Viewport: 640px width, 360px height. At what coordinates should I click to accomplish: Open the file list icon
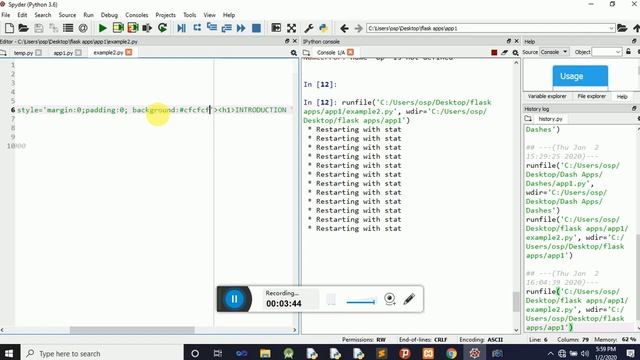[x=68, y=28]
